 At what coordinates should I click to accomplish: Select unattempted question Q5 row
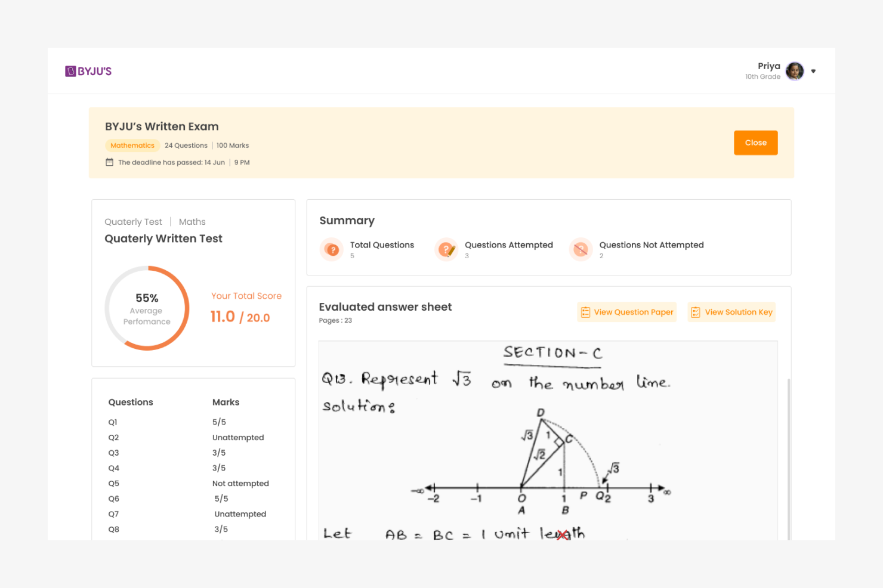tap(113, 484)
